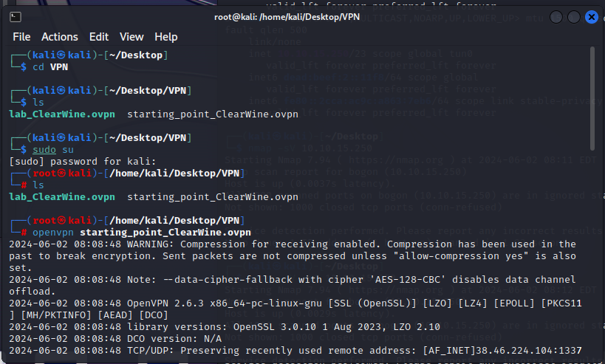The image size is (605, 364).
Task: Click the openvpn command line argument
Action: pyautogui.click(x=165, y=232)
